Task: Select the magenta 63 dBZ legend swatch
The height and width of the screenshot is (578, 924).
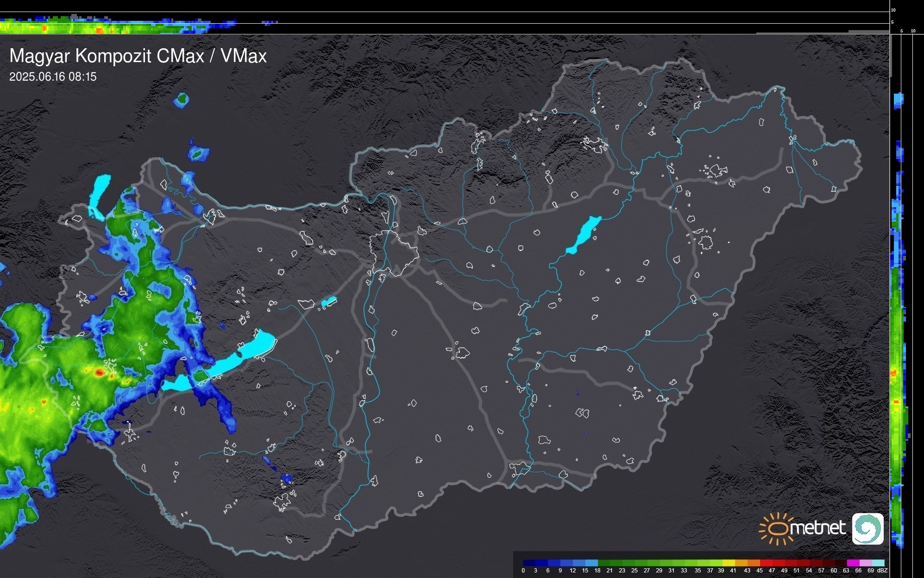Action: [x=853, y=563]
